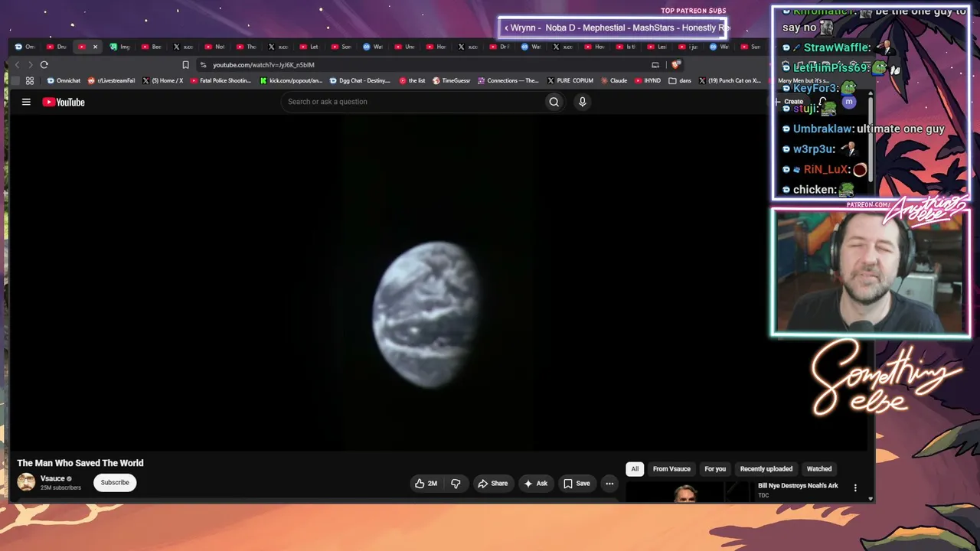Click the Ask button

click(x=535, y=484)
